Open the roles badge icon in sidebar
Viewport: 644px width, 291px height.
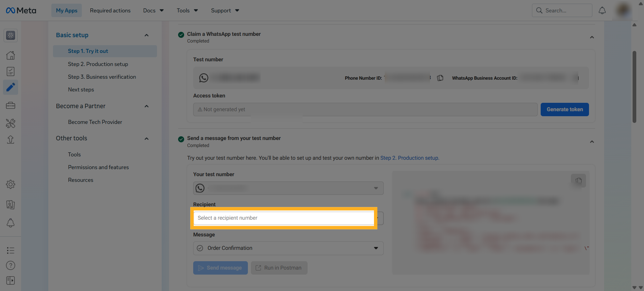tap(11, 205)
